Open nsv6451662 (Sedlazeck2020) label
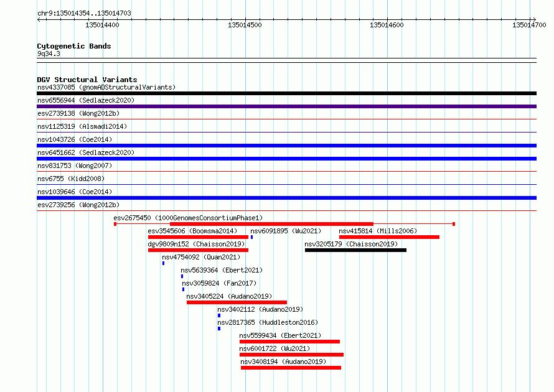Image resolution: width=554 pixels, height=392 pixels. 86,152
